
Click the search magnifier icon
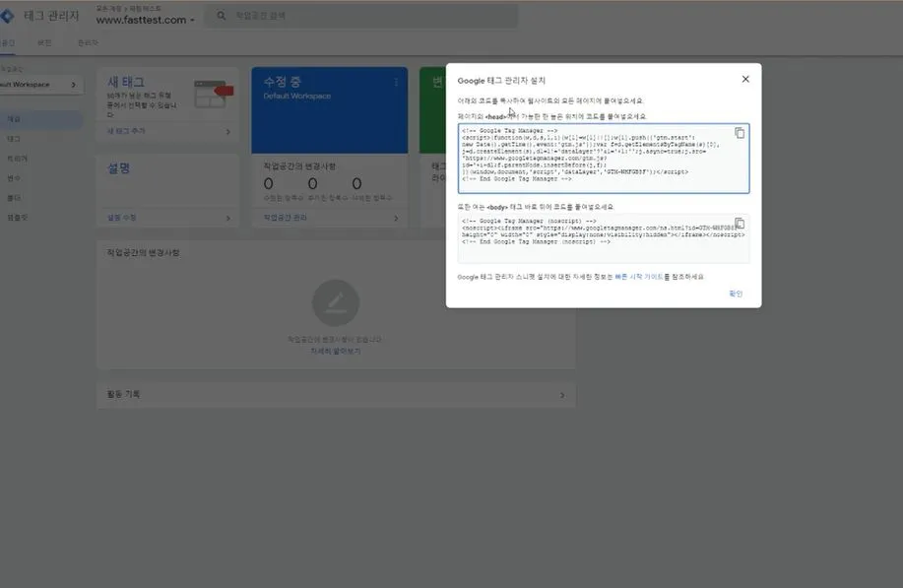[x=222, y=16]
